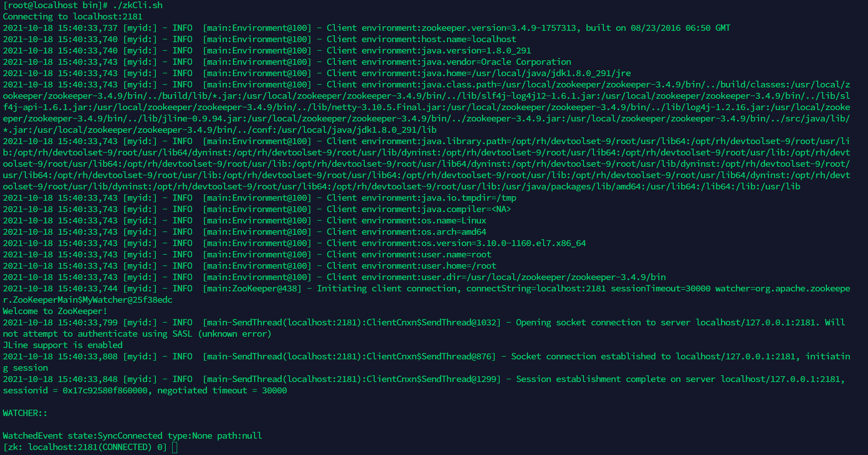
Task: Click the timestamp "15:40:33,848"
Action: click(x=87, y=379)
